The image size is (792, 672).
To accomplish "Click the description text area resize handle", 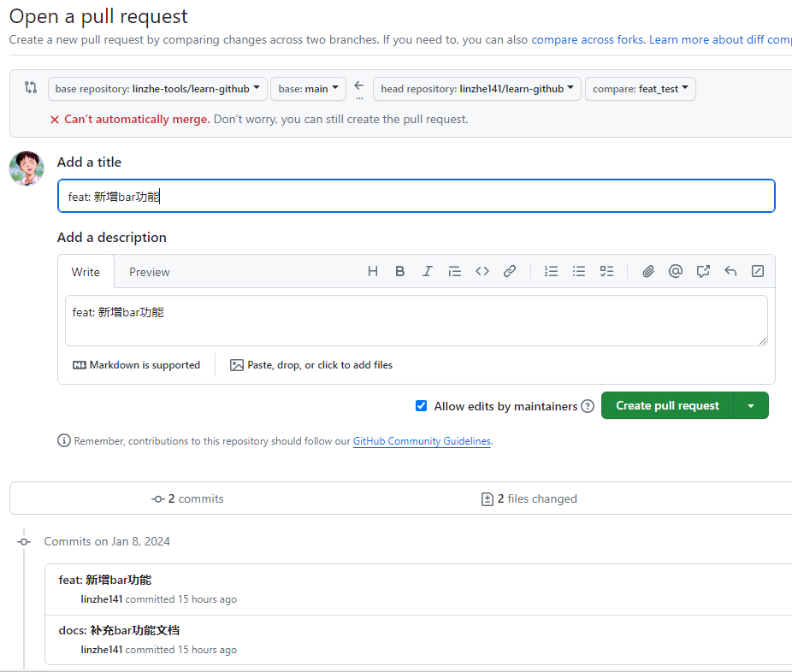I will (x=763, y=341).
